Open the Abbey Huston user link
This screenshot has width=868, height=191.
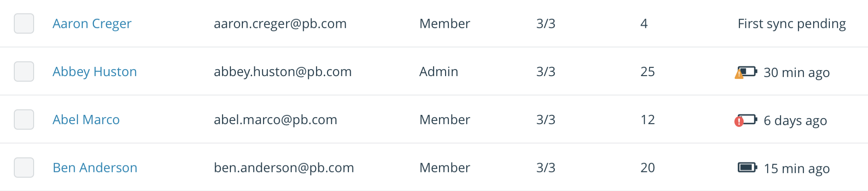click(x=95, y=72)
